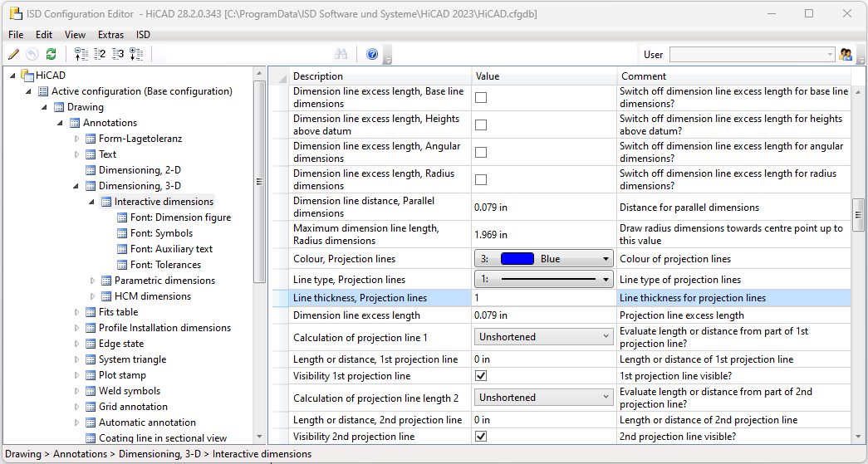
Task: Expand tree to level 3 icon
Action: coord(118,54)
